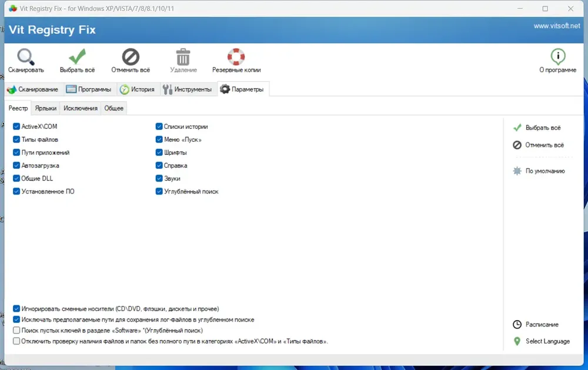This screenshot has width=588, height=370.
Task: Open the www.vitsoft.net link
Action: (x=556, y=26)
